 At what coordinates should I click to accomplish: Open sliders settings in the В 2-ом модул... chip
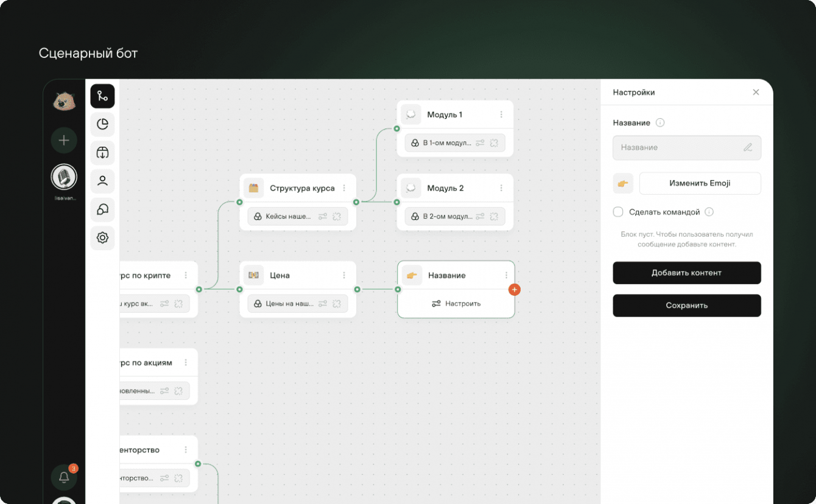point(480,216)
